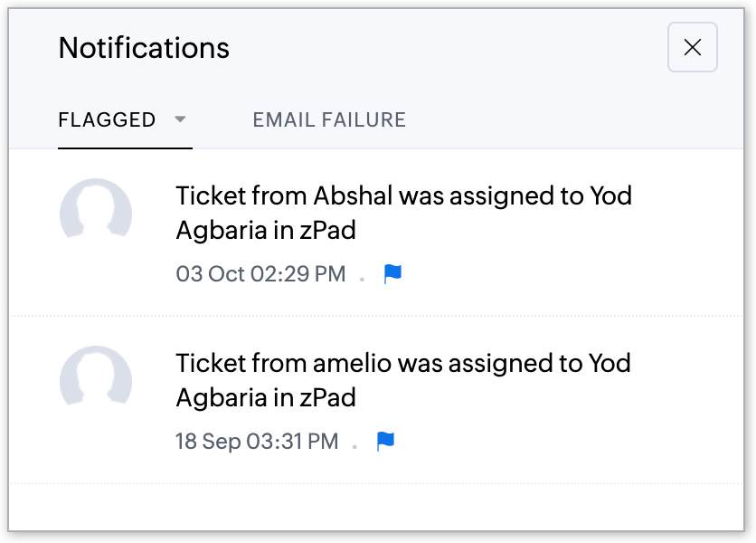Click the 18 Sep 03:31 PM timestamp
The image size is (756, 543).
257,442
